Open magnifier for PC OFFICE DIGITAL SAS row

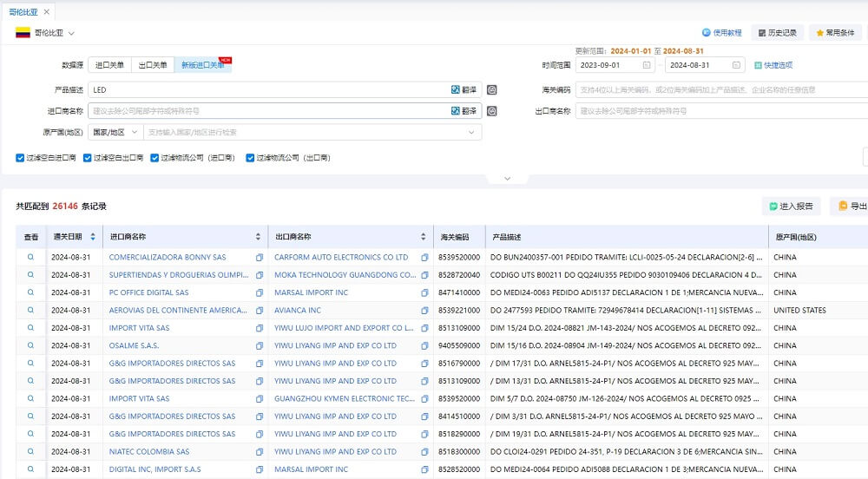tap(31, 292)
